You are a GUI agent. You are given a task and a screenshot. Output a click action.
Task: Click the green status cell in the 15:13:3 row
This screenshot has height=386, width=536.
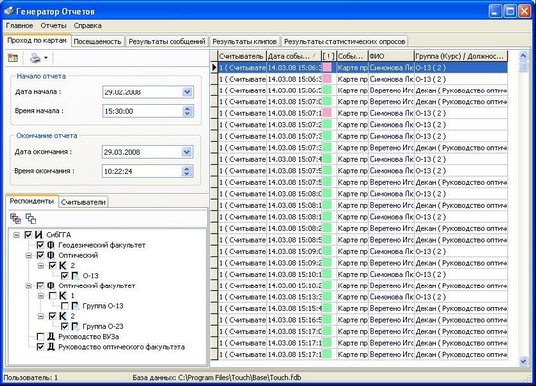(327, 297)
